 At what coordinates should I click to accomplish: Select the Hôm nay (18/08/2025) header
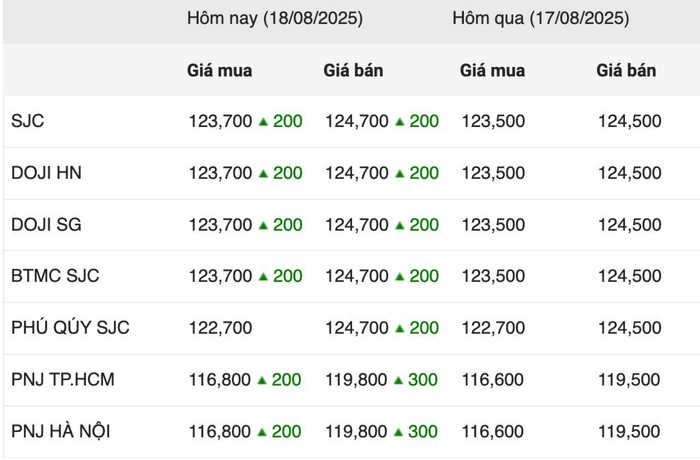click(275, 18)
